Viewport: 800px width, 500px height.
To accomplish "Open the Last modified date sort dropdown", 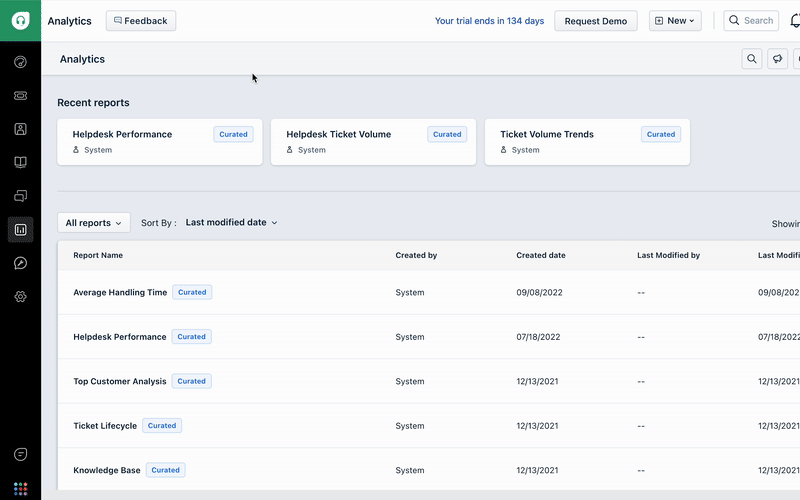I will pyautogui.click(x=231, y=222).
